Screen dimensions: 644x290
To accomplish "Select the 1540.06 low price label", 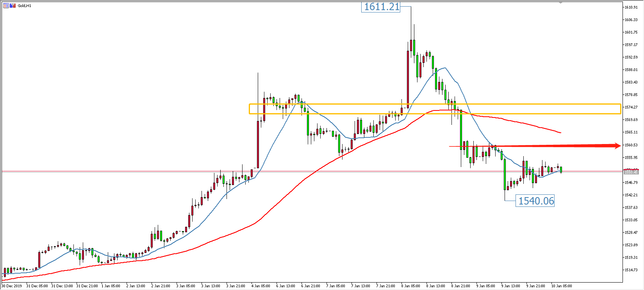I will [x=535, y=201].
